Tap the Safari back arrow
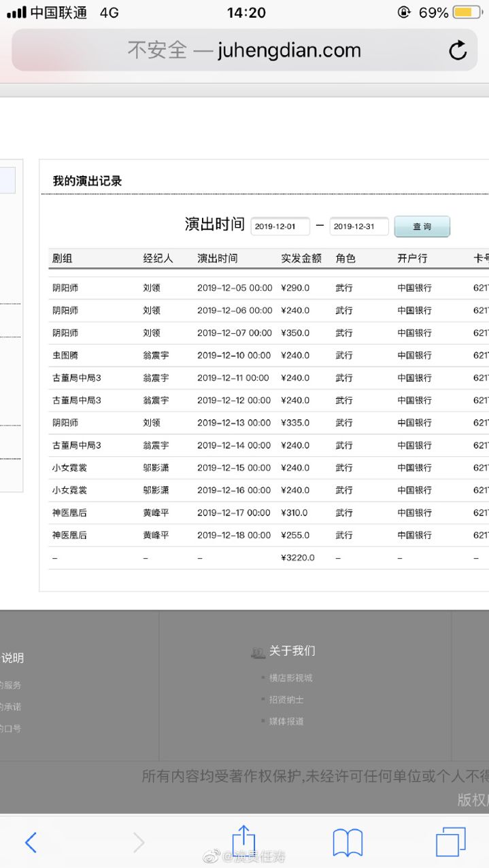489x868 pixels. click(31, 843)
